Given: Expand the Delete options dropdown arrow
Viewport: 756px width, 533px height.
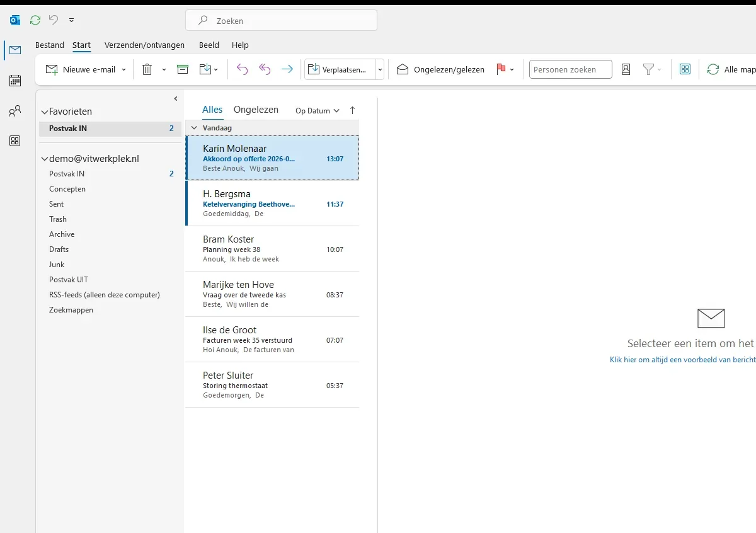Looking at the screenshot, I should coord(164,69).
